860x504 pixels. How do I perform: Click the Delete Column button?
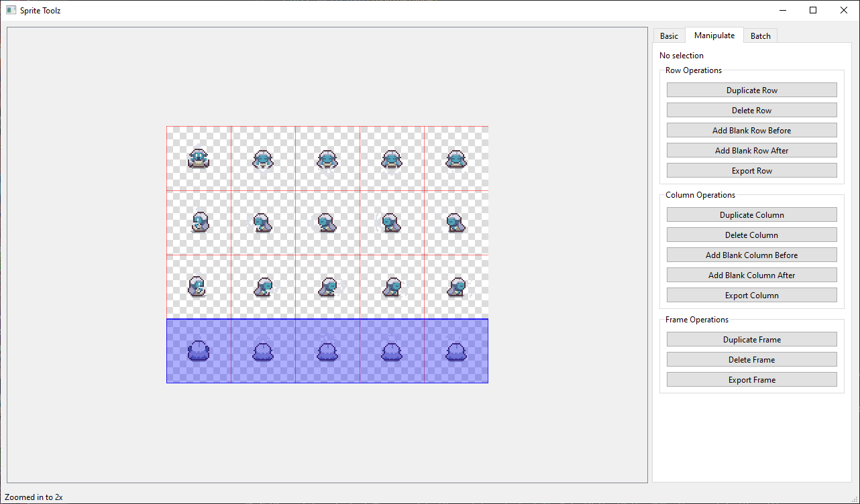point(751,235)
